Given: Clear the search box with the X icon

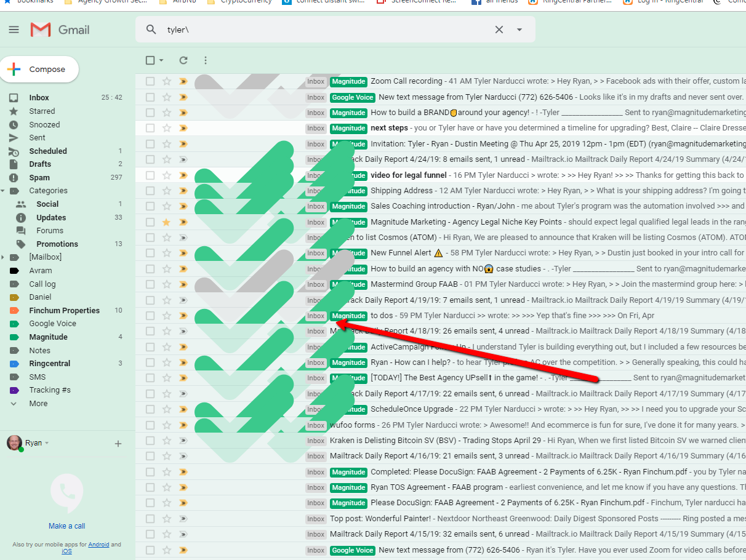Looking at the screenshot, I should point(499,30).
